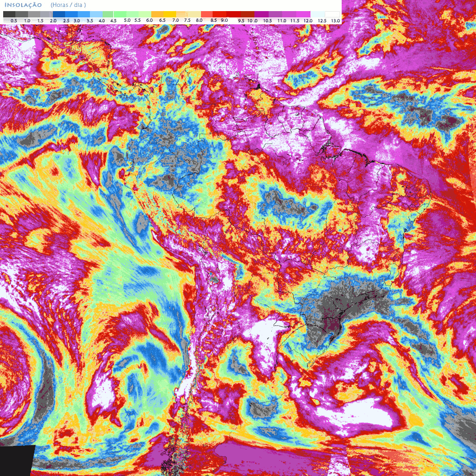
Task: Click the brown-red legend swatch before 10.0
Action: 248,14
